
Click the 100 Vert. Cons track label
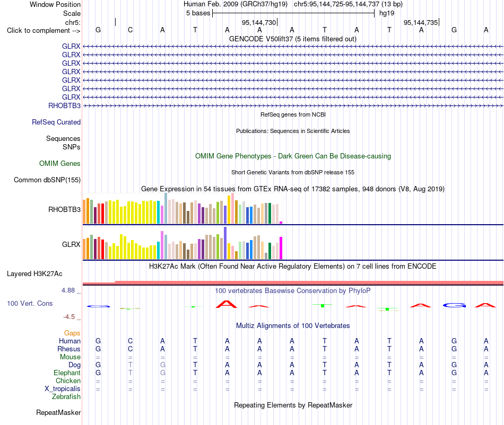click(x=30, y=303)
